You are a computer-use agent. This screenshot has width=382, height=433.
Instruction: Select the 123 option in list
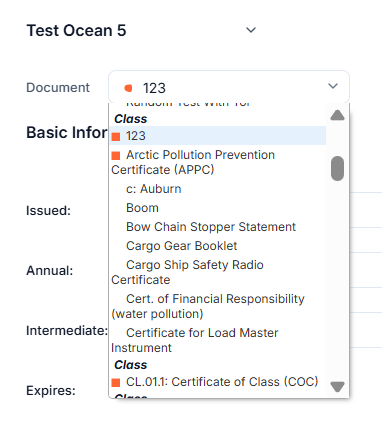218,136
